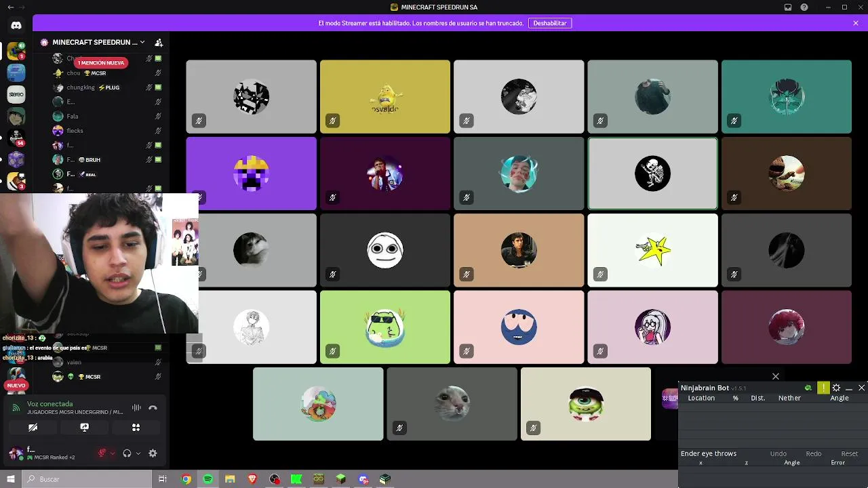Click 'Voz conectada' status text

(x=50, y=404)
